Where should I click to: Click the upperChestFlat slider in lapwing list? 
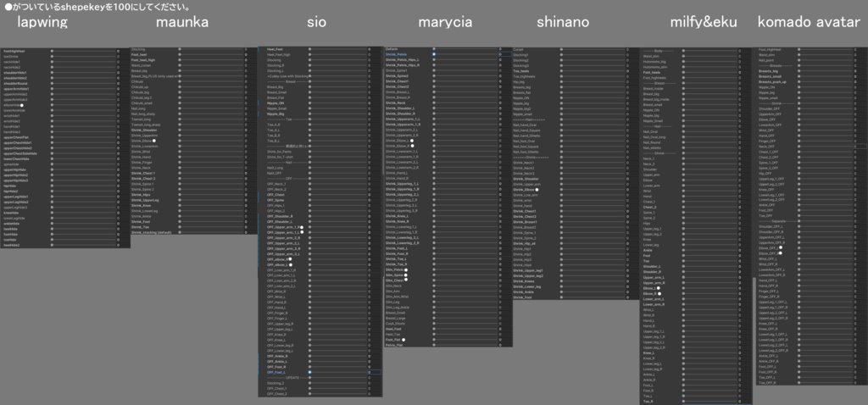[x=84, y=137]
